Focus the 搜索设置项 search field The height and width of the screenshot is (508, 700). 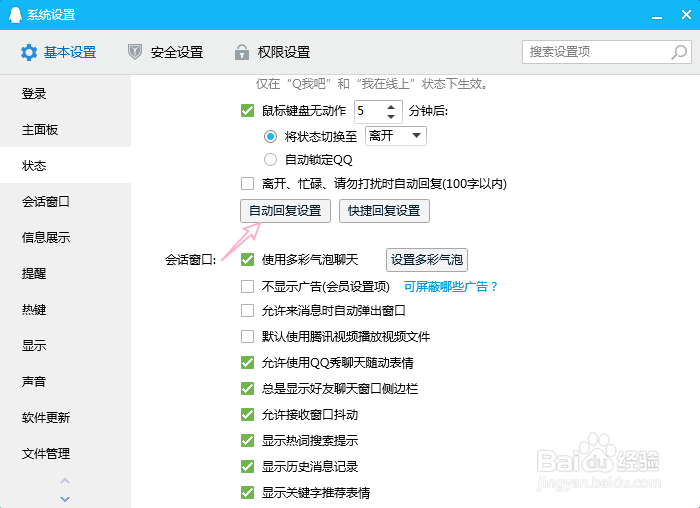click(607, 52)
